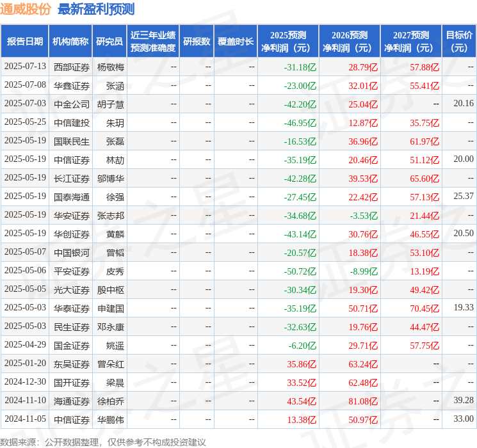Image resolution: width=477 pixels, height=448 pixels.
Task: Click the 光大证券 institution cell
Action: 72,290
